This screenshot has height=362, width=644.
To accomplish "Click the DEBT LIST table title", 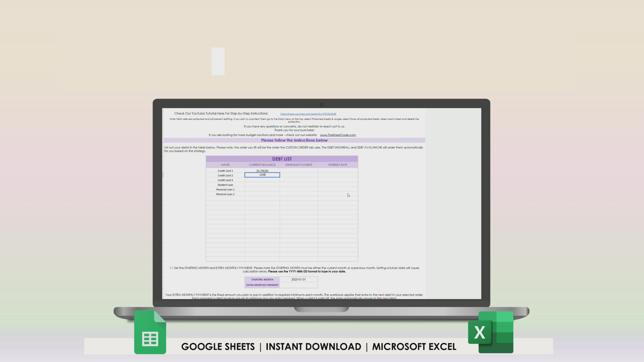I will pos(282,159).
